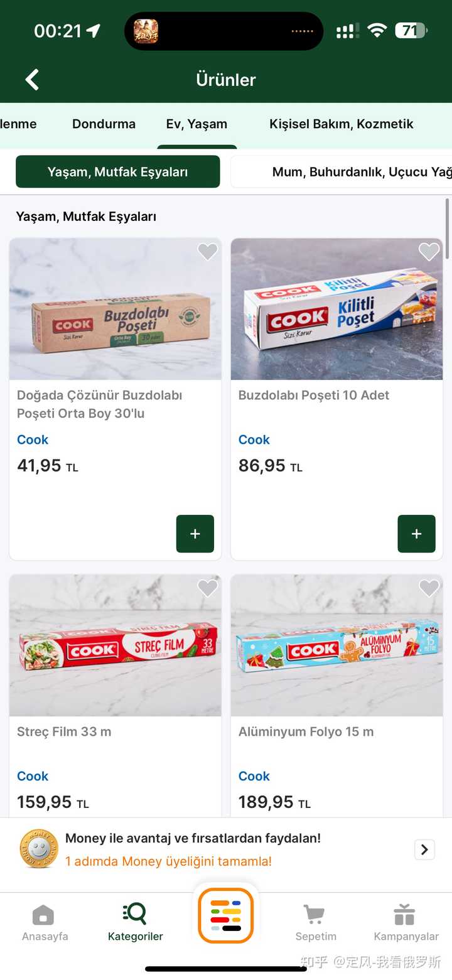452x980 pixels.
Task: Toggle favorite heart on Alüminyum Folyo 15 m
Action: tap(429, 588)
